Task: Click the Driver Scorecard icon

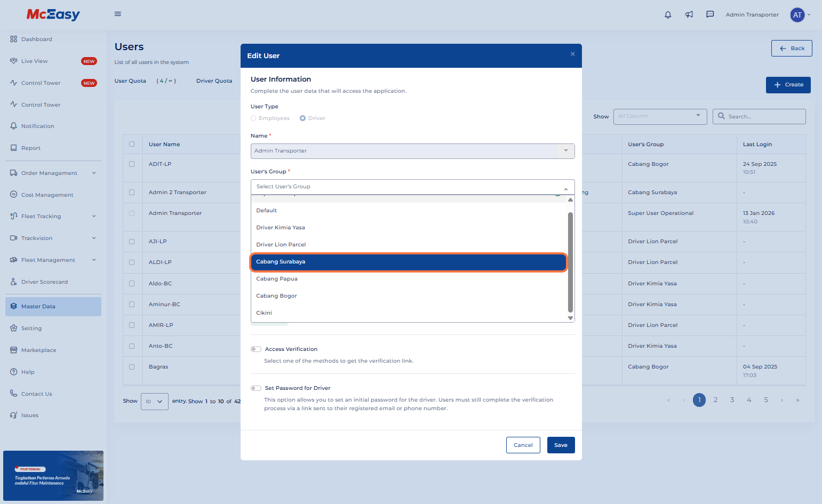Action: tap(14, 282)
